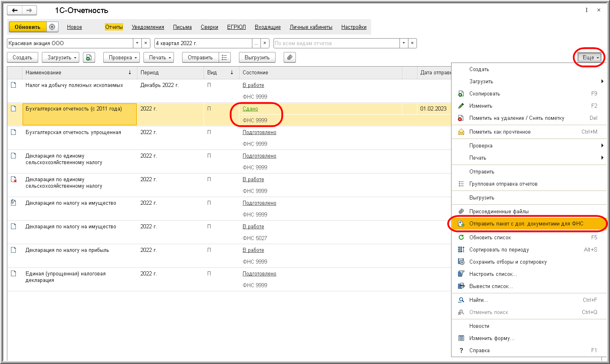The width and height of the screenshot is (610, 364).
Task: Clear the organization filter field
Action: click(x=146, y=43)
